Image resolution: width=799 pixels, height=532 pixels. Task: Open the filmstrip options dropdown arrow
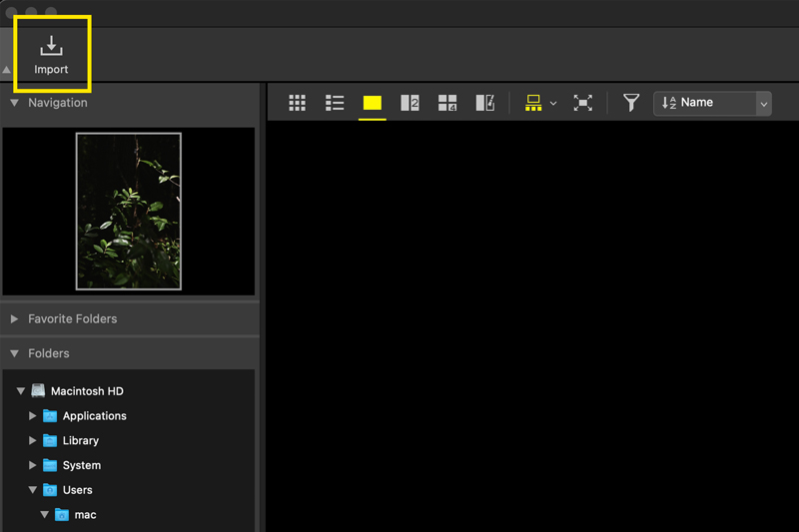[553, 104]
